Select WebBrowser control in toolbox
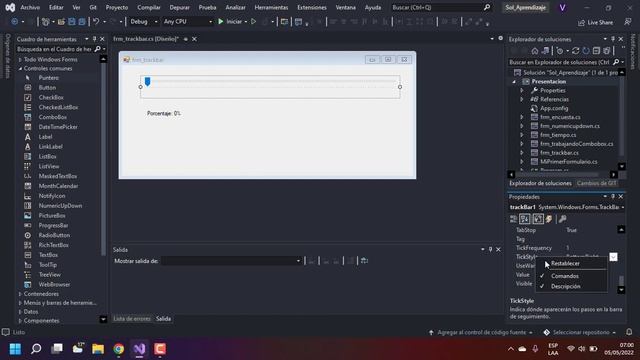The width and height of the screenshot is (640, 360). tap(54, 284)
